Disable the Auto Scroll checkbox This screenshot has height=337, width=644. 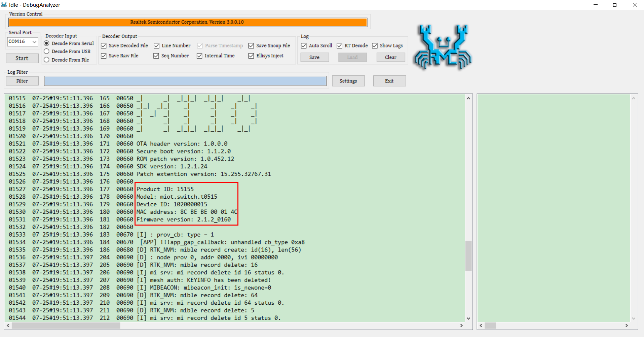click(304, 46)
